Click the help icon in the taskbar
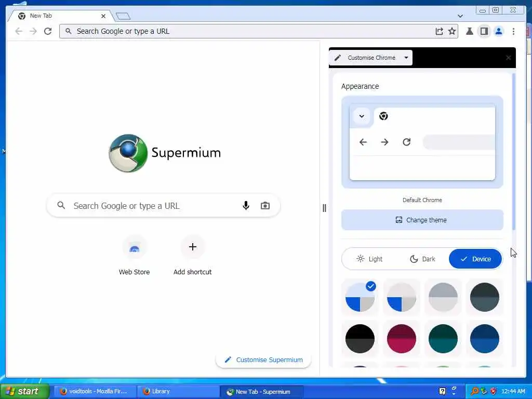532x399 pixels. click(x=442, y=391)
